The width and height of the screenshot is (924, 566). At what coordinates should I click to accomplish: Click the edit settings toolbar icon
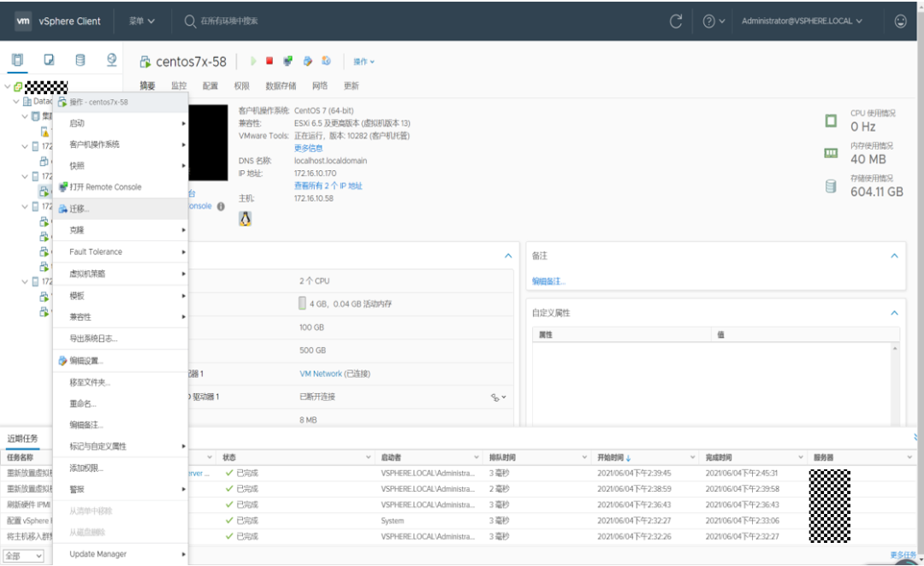[307, 61]
